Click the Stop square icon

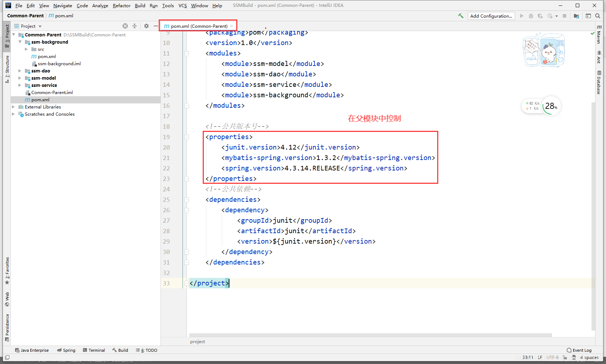(x=565, y=16)
